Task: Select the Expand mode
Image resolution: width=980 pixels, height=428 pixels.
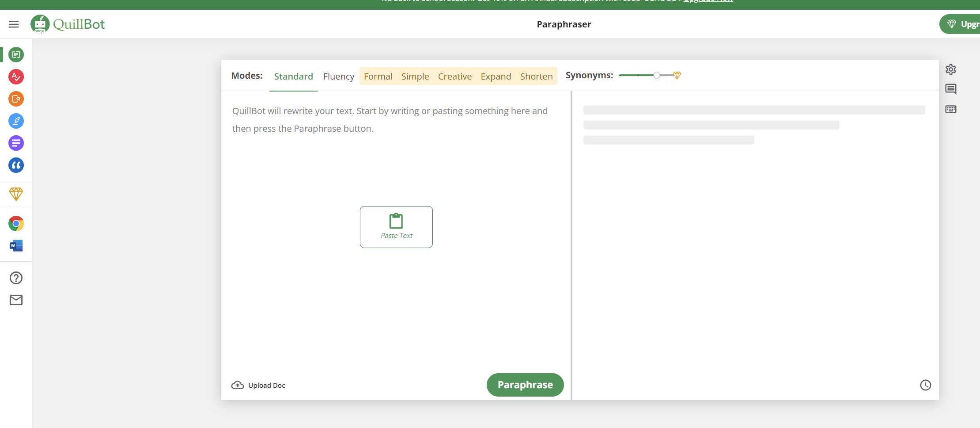Action: [x=496, y=76]
